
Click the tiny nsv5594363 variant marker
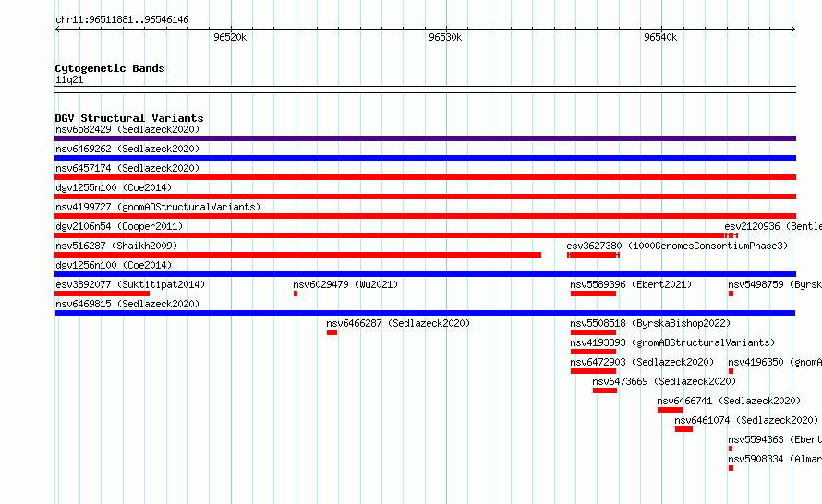tap(731, 449)
